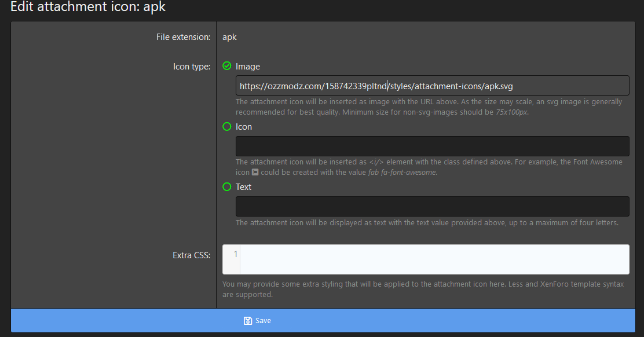The width and height of the screenshot is (644, 337).
Task: Select the Image radio button
Action: click(x=227, y=66)
